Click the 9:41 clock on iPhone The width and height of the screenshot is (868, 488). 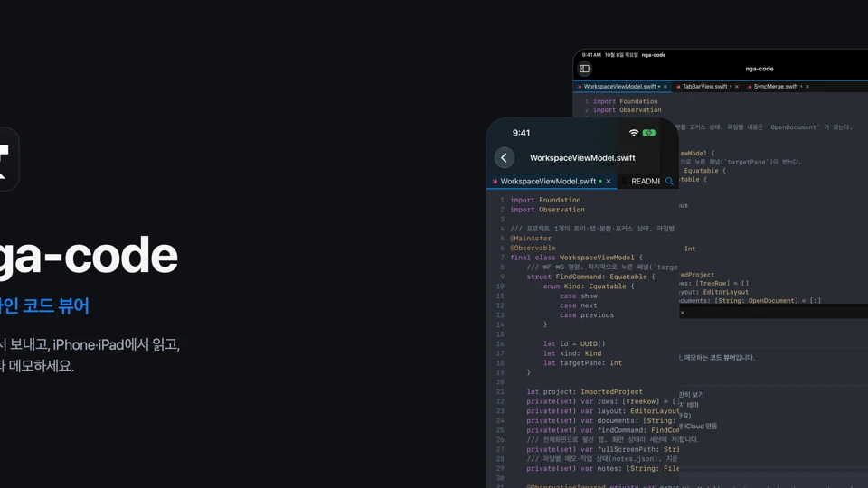coord(521,133)
